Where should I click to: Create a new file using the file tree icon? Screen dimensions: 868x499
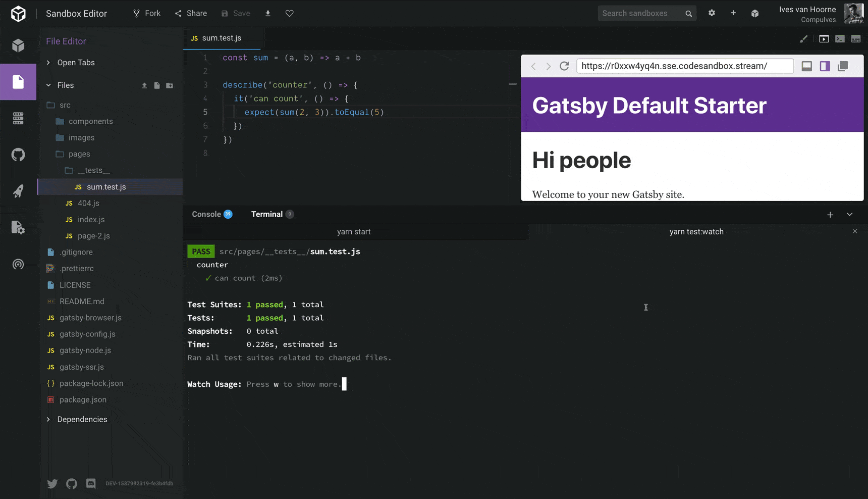(x=157, y=85)
